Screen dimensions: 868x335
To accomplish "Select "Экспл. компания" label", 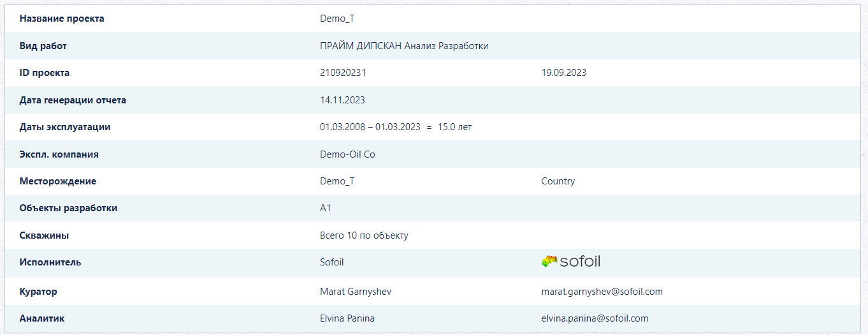I will (x=59, y=154).
